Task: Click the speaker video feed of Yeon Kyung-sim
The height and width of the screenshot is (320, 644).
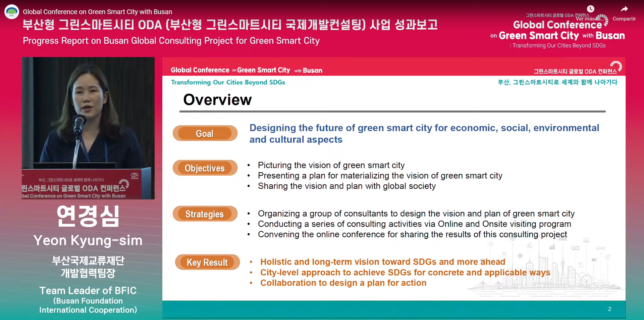Action: coord(88,128)
